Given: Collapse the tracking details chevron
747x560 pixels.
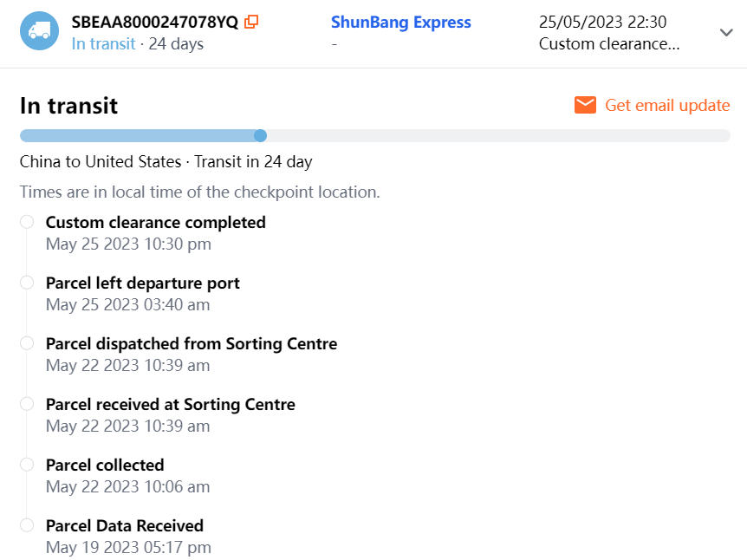Looking at the screenshot, I should pyautogui.click(x=726, y=32).
